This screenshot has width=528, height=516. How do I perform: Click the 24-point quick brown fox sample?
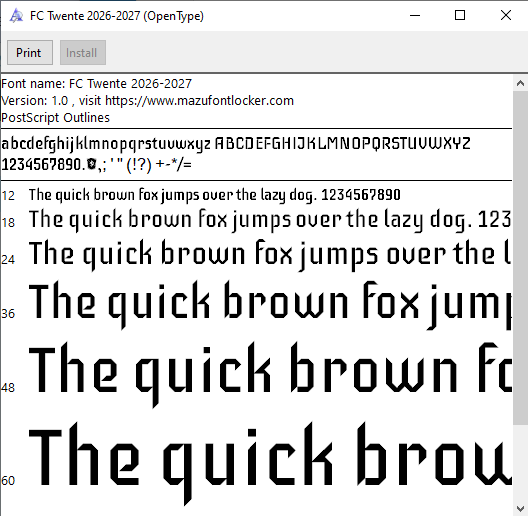[270, 255]
